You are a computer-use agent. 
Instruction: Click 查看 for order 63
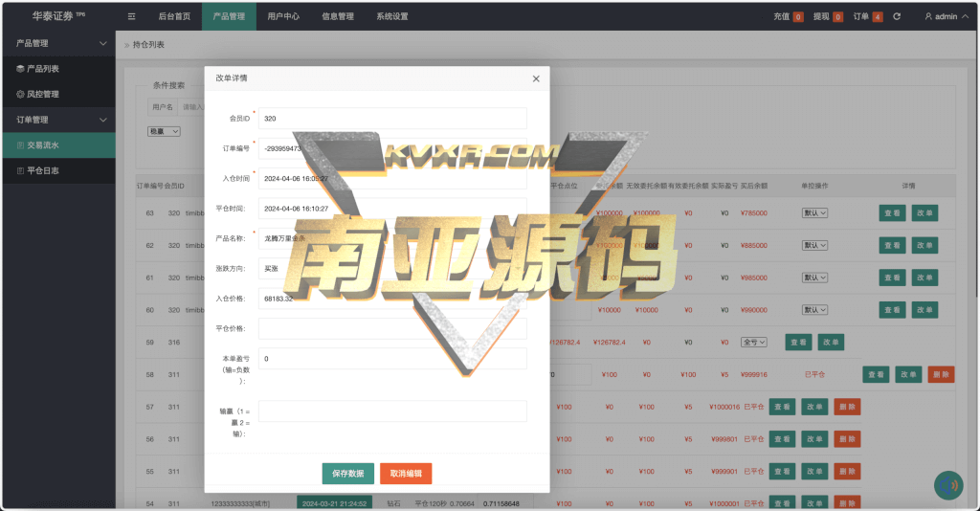(x=892, y=213)
